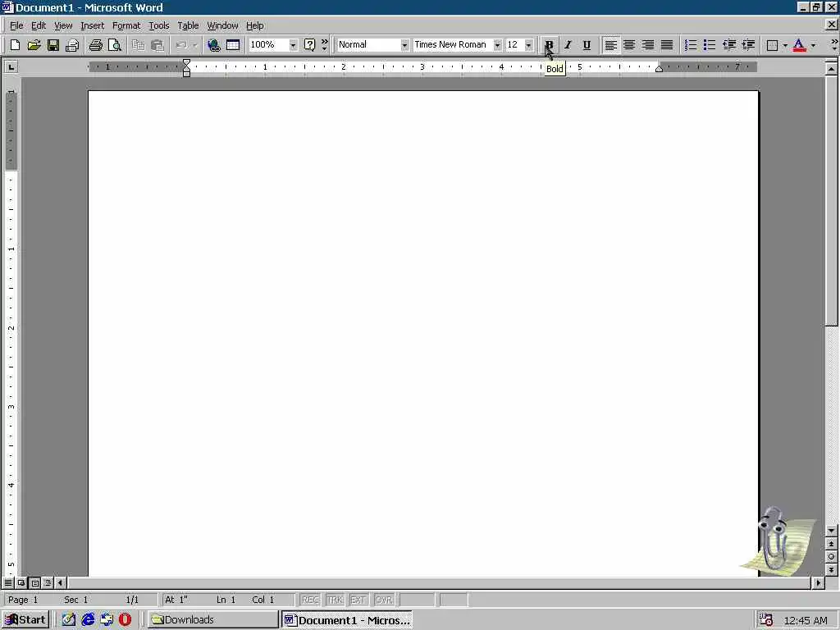Toggle bulleted list formatting
Viewport: 840px width, 630px height.
pyautogui.click(x=710, y=45)
